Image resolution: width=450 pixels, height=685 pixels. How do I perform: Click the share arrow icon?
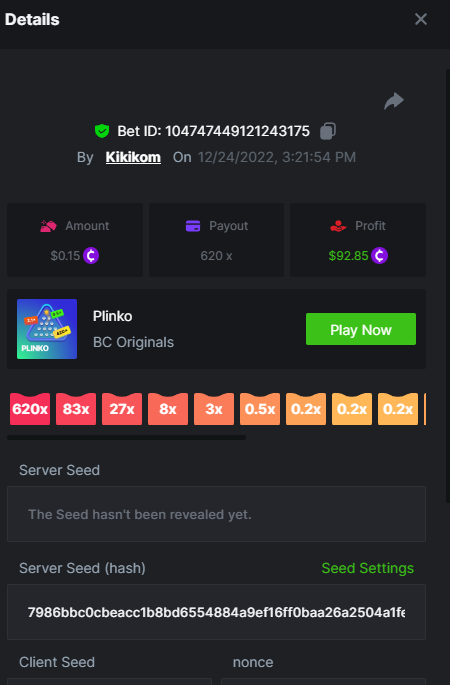click(394, 101)
